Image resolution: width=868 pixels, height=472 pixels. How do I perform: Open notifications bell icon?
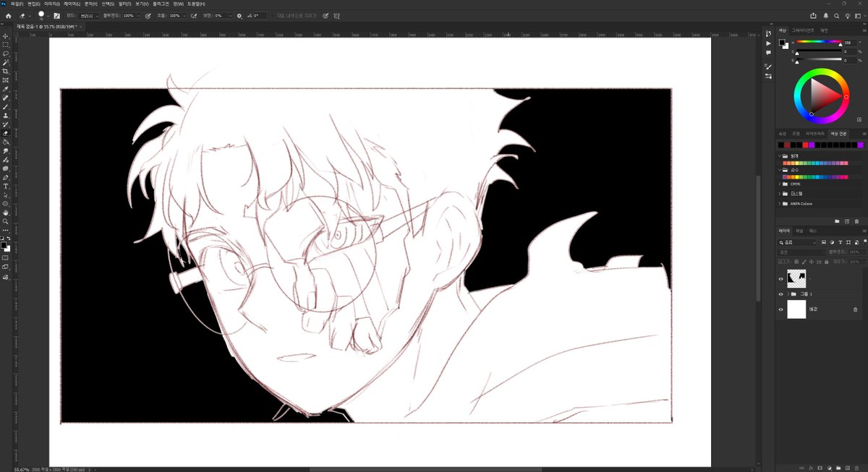pyautogui.click(x=825, y=15)
